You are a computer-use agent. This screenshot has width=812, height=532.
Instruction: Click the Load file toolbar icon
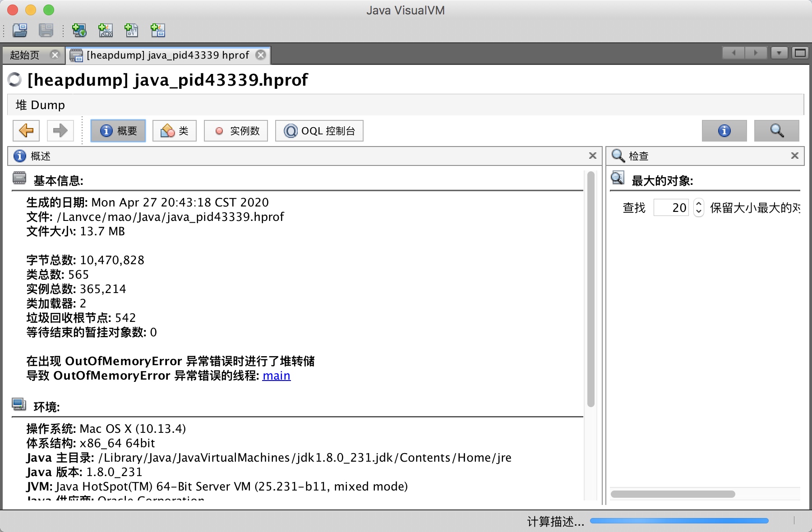point(20,30)
